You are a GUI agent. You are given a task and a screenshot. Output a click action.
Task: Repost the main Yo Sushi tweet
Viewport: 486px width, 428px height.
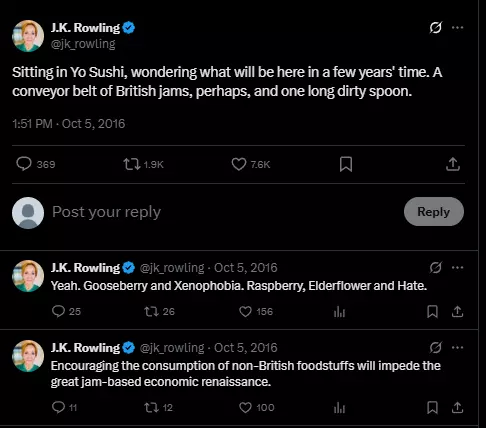132,164
